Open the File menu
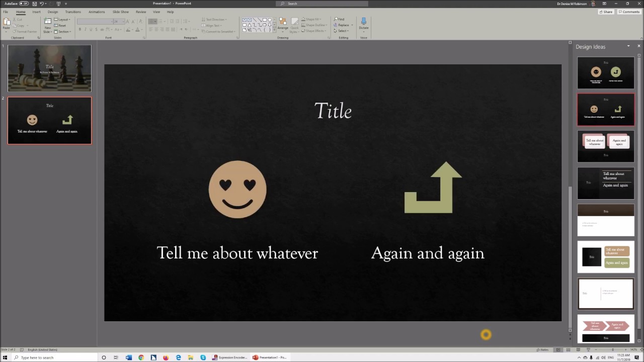This screenshot has height=362, width=644. pyautogui.click(x=6, y=12)
